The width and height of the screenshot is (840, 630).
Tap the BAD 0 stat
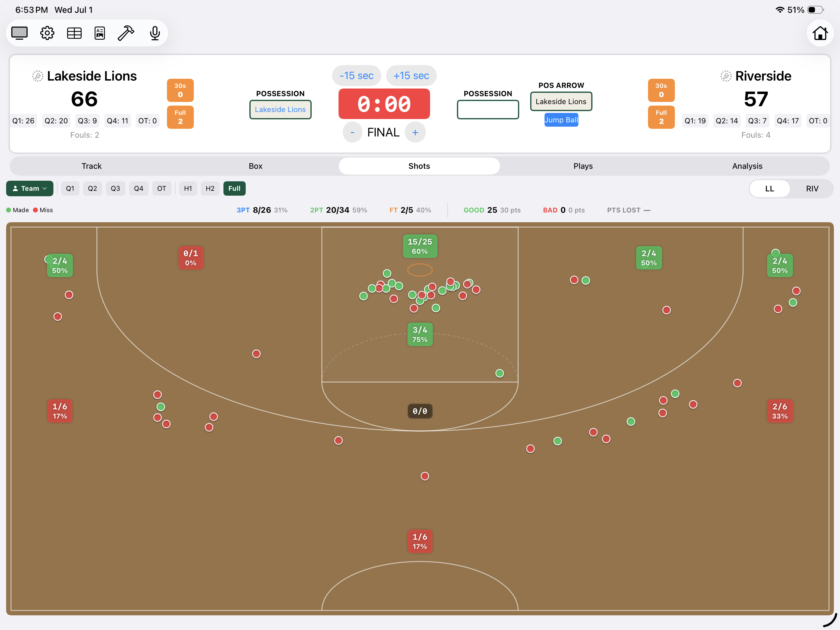point(563,210)
